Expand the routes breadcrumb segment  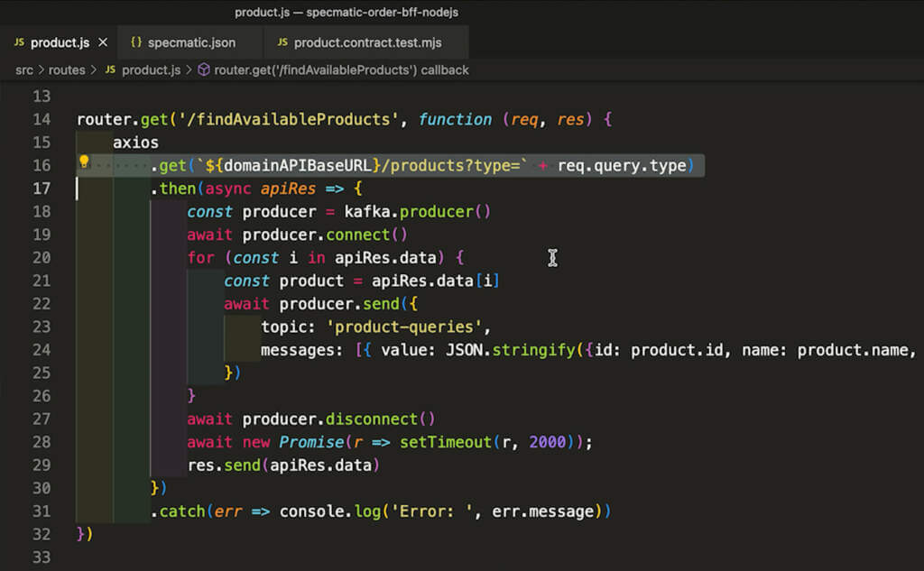[67, 69]
